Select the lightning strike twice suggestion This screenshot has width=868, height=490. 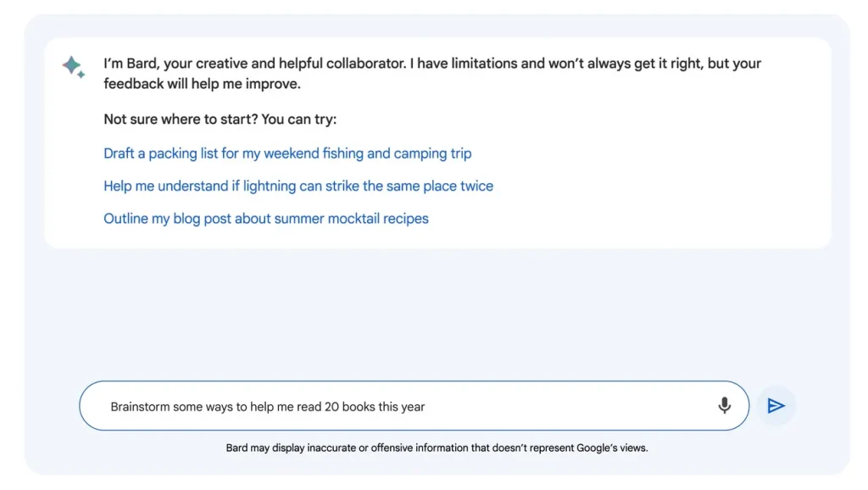click(298, 186)
